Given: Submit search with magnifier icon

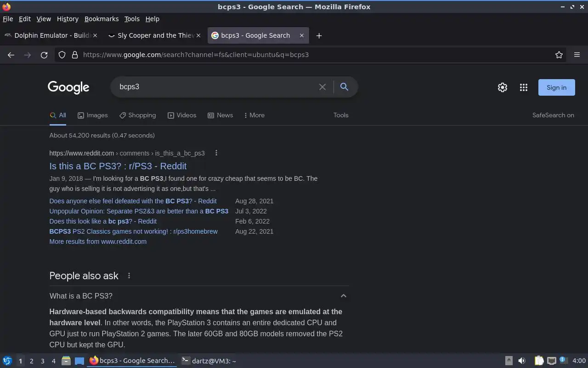Looking at the screenshot, I should tap(344, 87).
